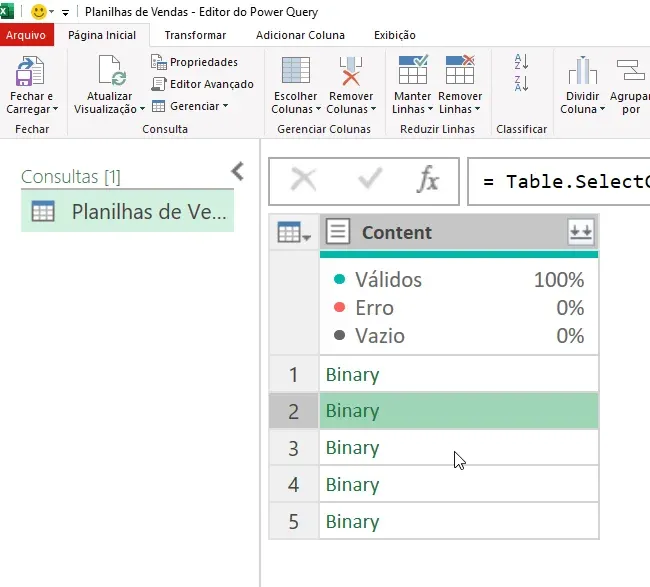Click Binary link in row 2

[352, 411]
